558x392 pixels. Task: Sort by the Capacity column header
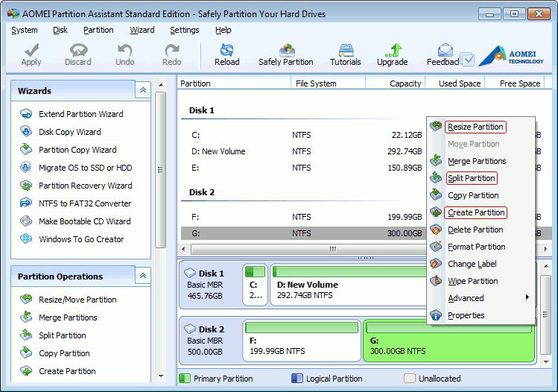(x=396, y=83)
